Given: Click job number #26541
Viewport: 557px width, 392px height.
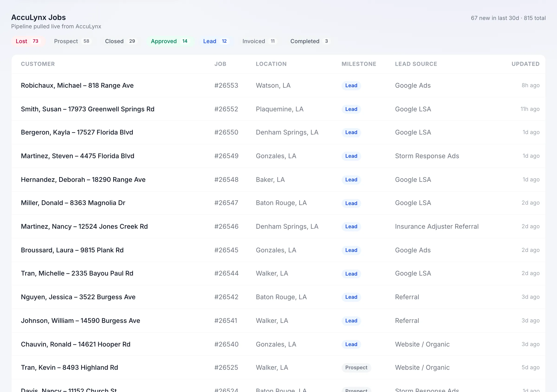Looking at the screenshot, I should (226, 321).
